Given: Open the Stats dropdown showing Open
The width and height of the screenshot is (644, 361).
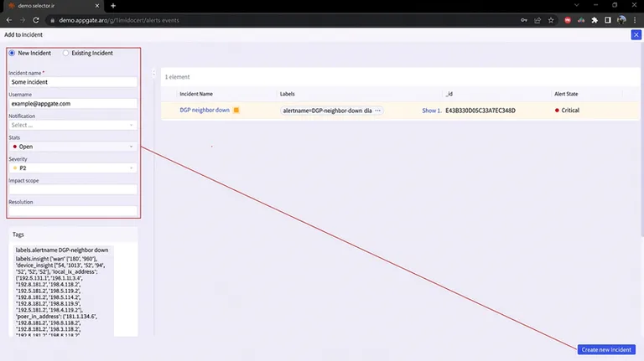Looking at the screenshot, I should pos(73,147).
